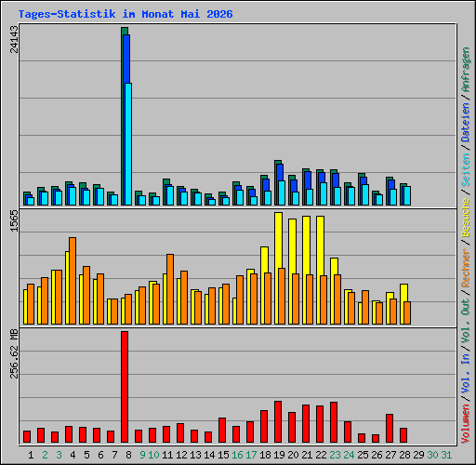Click the chart title Tages-Statistik im Monat Mai 2026
Viewport: 476px width, 465px height.
126,14
